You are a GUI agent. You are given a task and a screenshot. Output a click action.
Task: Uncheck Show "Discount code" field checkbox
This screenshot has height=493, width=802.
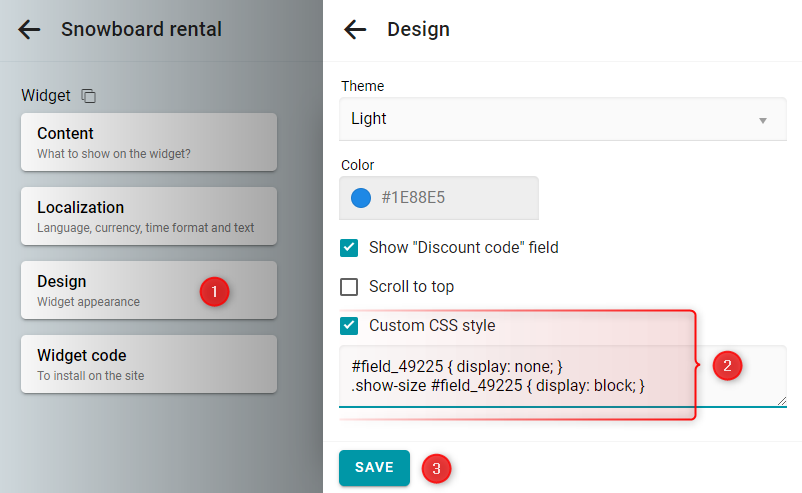click(x=349, y=248)
